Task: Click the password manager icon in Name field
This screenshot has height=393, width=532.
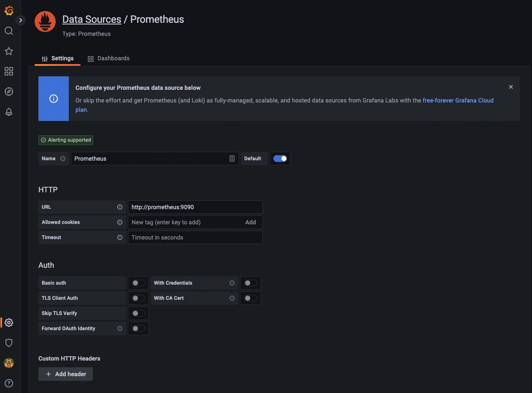Action: click(x=232, y=159)
